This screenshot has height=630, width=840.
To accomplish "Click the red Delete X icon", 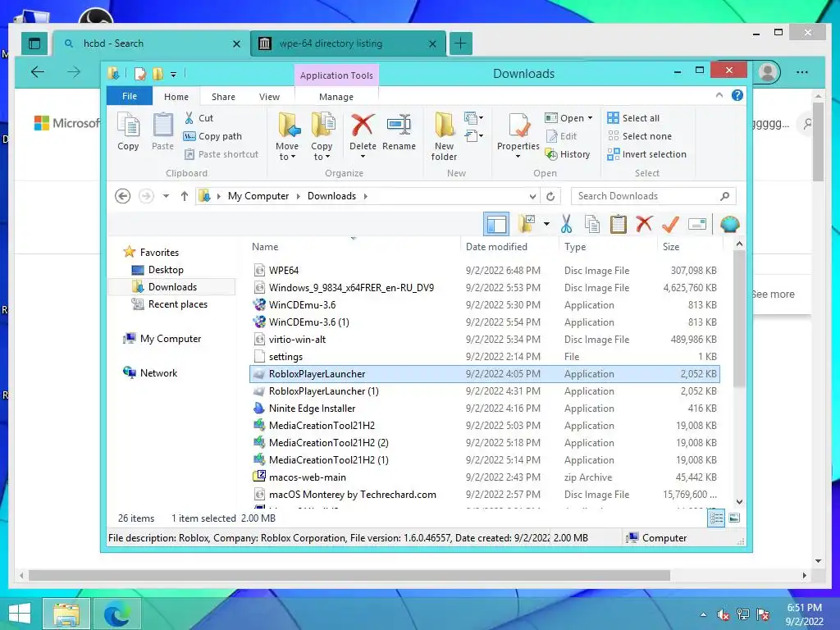I will [x=363, y=125].
